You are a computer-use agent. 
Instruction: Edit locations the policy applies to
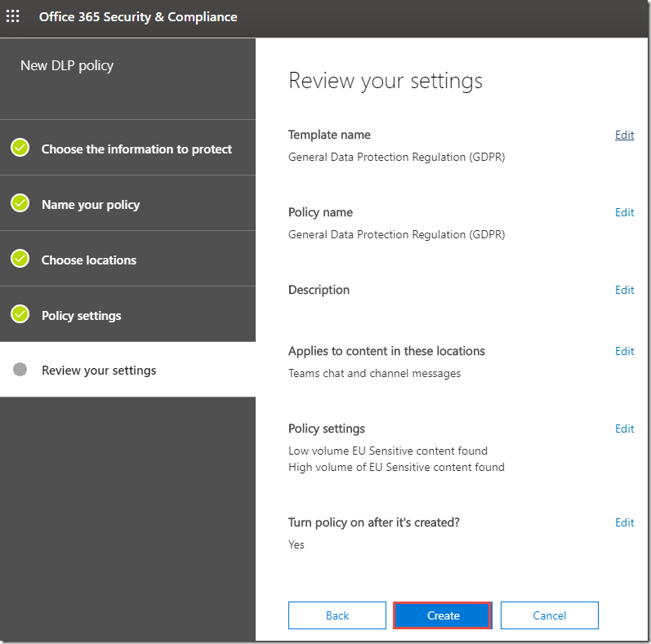tap(624, 351)
